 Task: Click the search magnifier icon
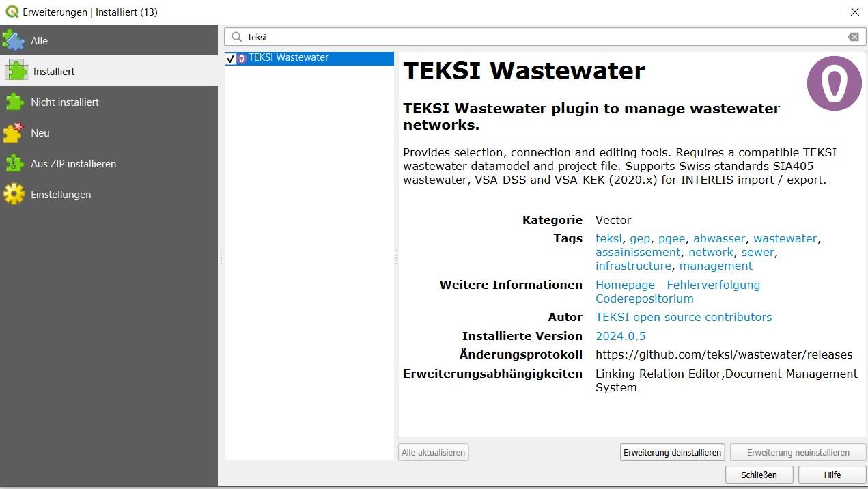(237, 37)
